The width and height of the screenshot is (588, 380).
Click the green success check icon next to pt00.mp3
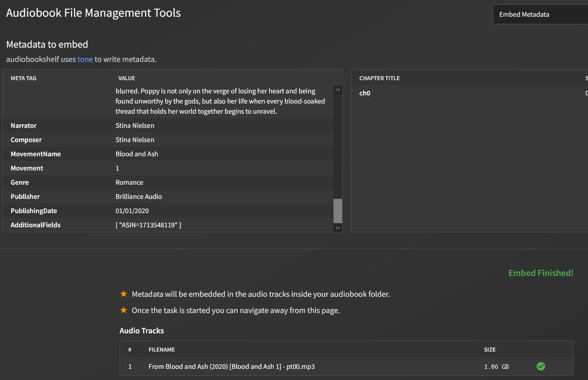tap(540, 366)
